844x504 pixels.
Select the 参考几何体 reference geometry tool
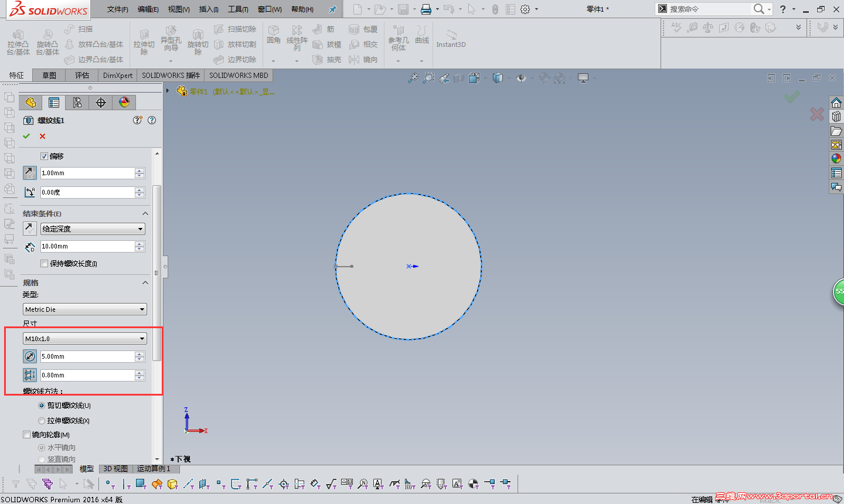(x=399, y=38)
